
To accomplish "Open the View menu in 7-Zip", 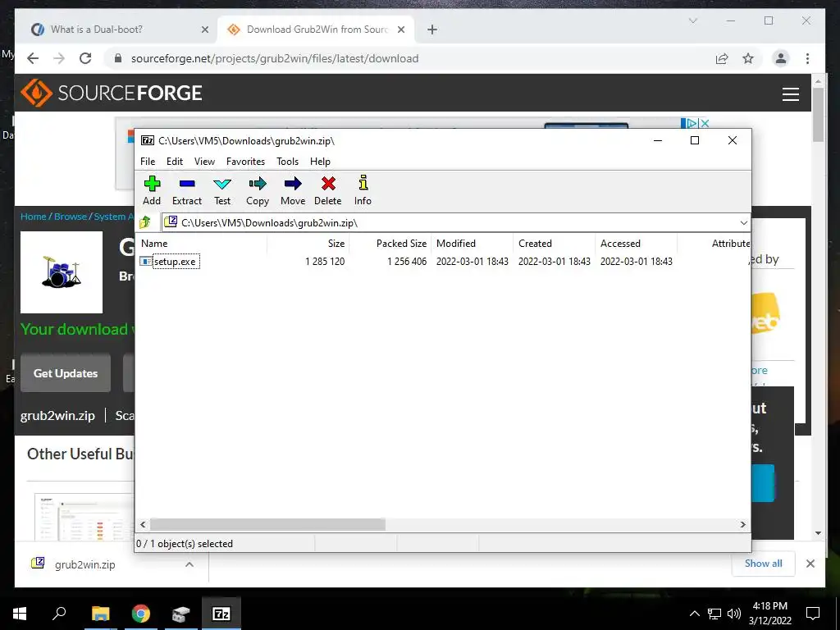I will (204, 162).
